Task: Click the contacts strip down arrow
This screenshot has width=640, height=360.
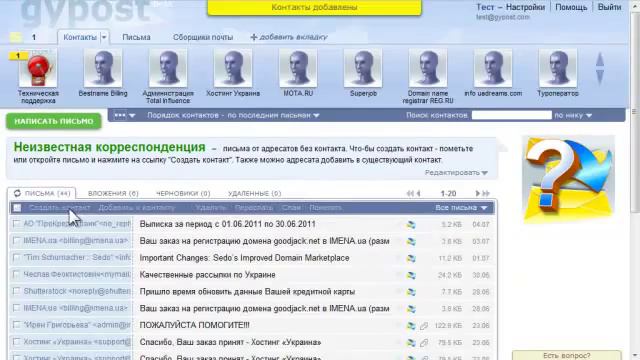Action: point(600,77)
